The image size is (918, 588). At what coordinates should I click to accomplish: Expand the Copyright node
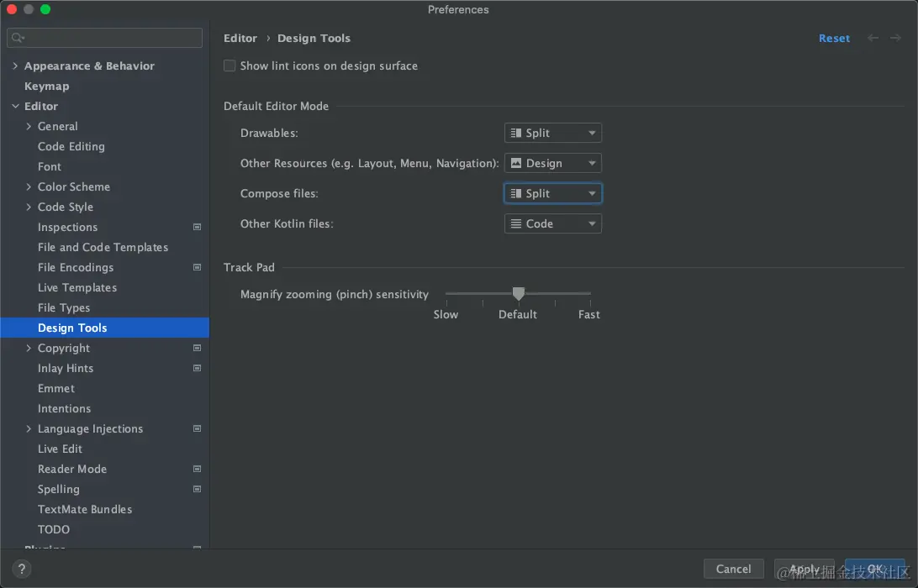[x=29, y=348]
